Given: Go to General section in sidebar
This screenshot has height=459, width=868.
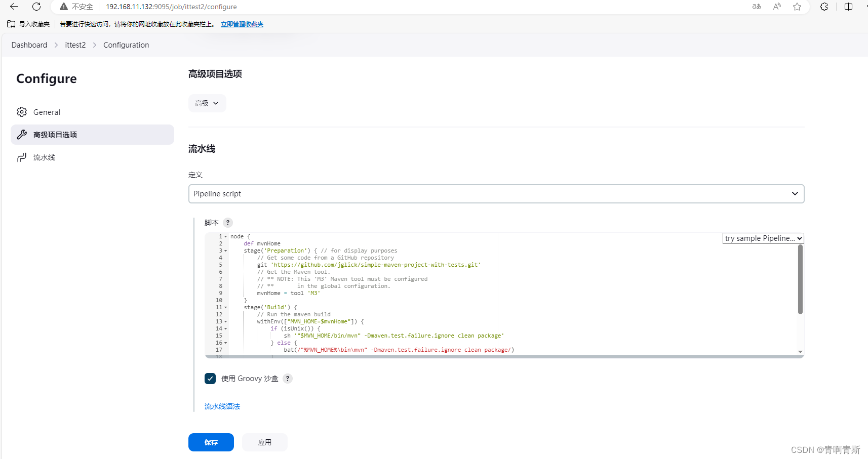Looking at the screenshot, I should pos(92,112).
